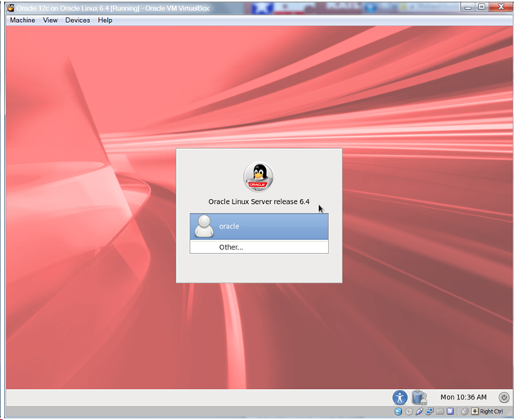Open the View menu
This screenshot has height=420, width=514.
[x=51, y=20]
